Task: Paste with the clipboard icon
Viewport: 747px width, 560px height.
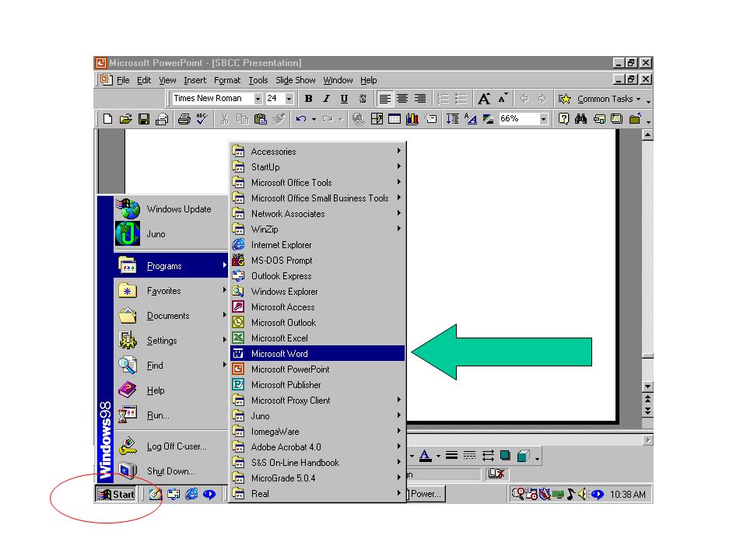Action: [261, 118]
